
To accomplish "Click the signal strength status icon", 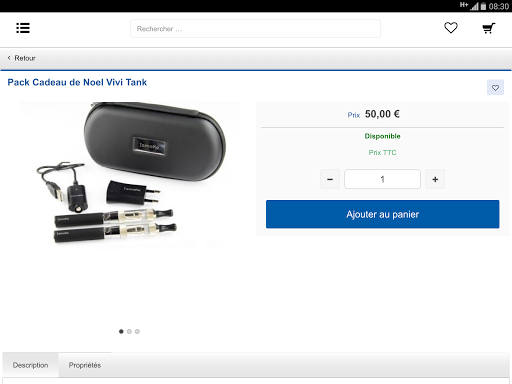I will point(474,6).
